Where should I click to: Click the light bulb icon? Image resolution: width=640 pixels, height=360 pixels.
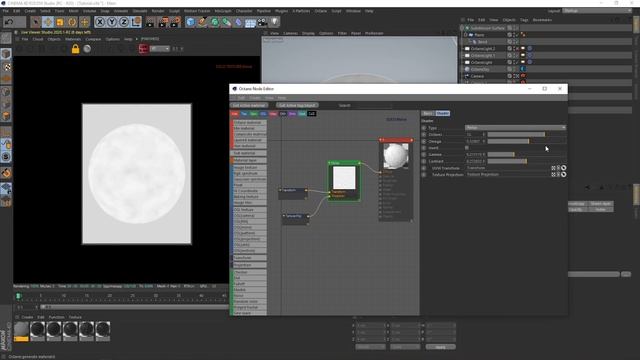tap(275, 22)
